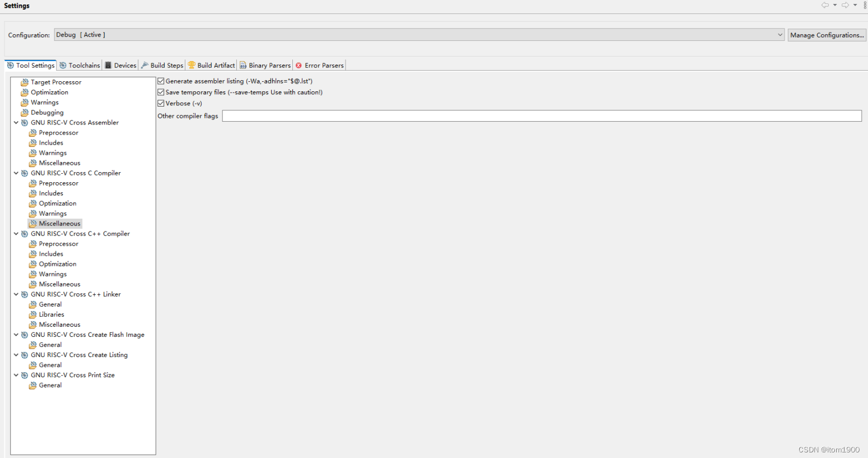The height and width of the screenshot is (458, 868).
Task: Click the GNU RISC-V Cross C++ Linker icon
Action: click(25, 294)
